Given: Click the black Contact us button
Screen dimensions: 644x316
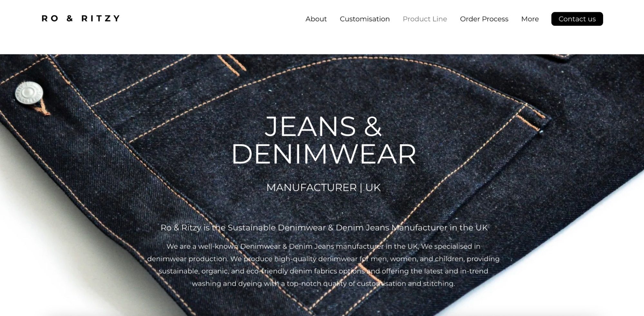Looking at the screenshot, I should pos(577,19).
